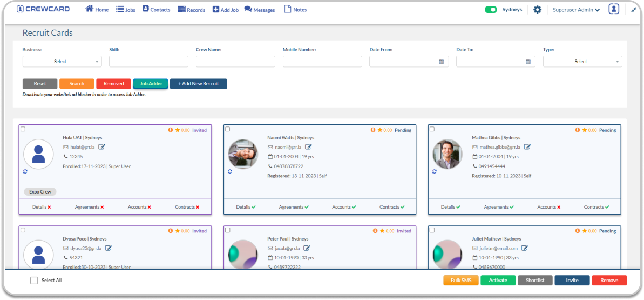The height and width of the screenshot is (300, 644).
Task: Check the Select All checkbox
Action: (34, 281)
